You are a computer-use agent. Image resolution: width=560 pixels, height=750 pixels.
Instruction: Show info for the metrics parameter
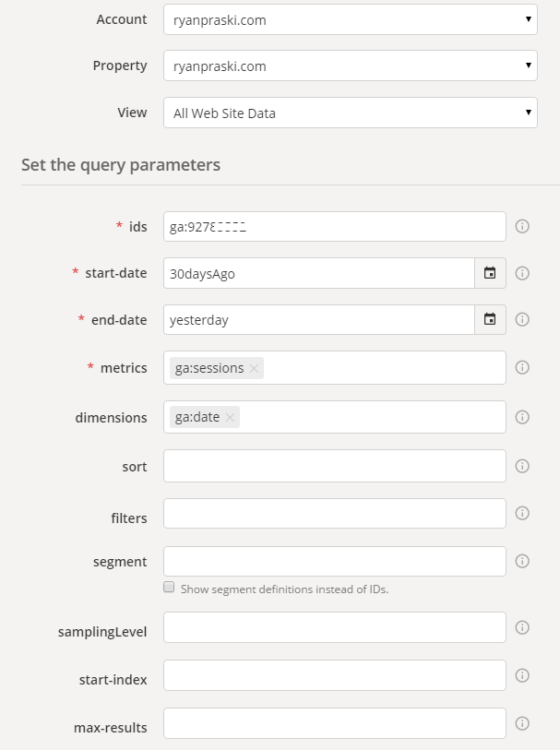pyautogui.click(x=522, y=367)
